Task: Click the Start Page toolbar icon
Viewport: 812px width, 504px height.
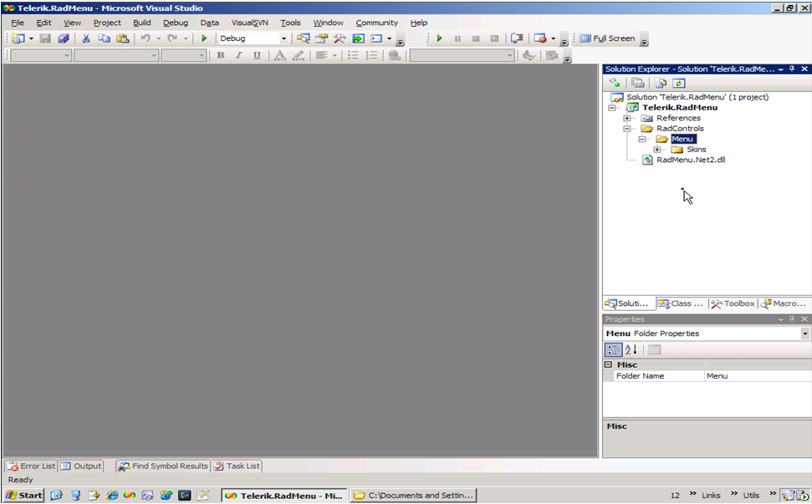Action: point(358,38)
